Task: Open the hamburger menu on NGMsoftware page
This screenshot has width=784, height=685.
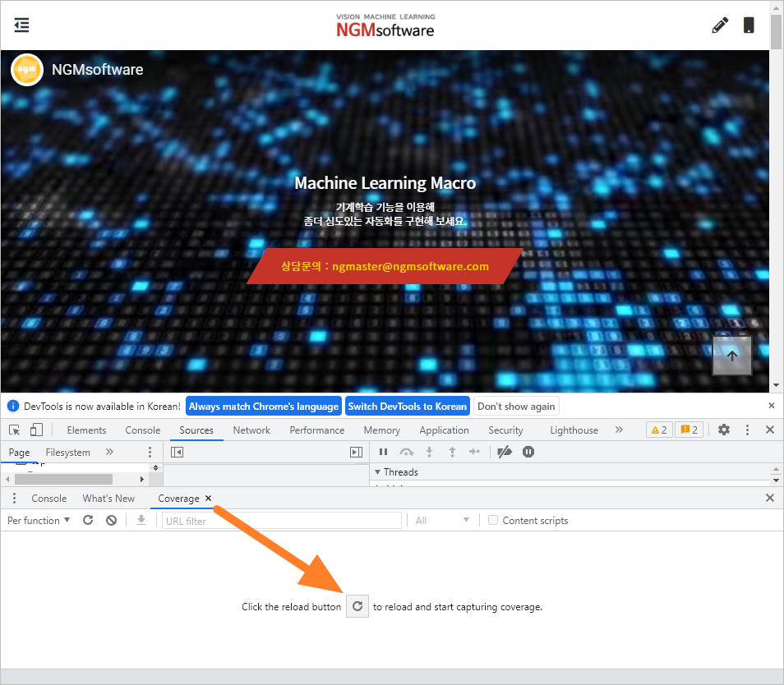Action: coord(21,25)
